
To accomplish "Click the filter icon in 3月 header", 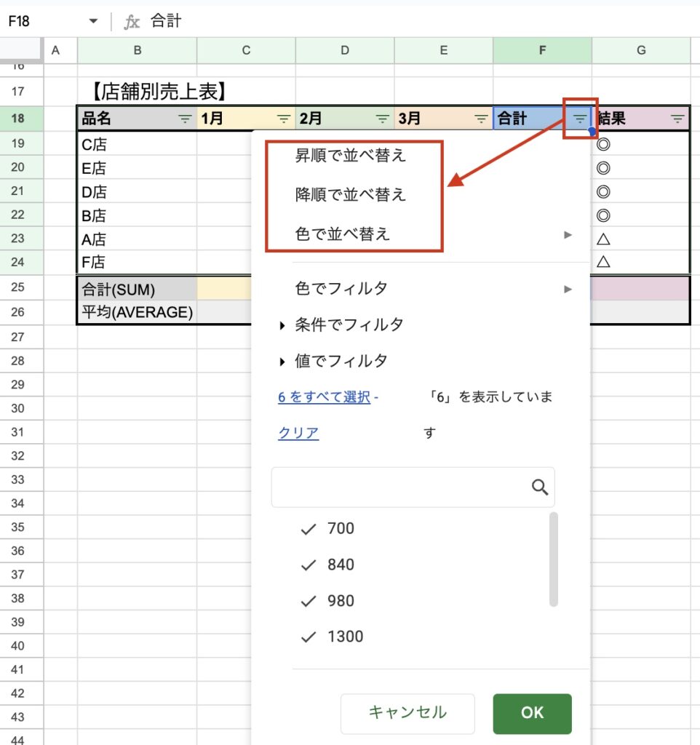I will [x=481, y=119].
